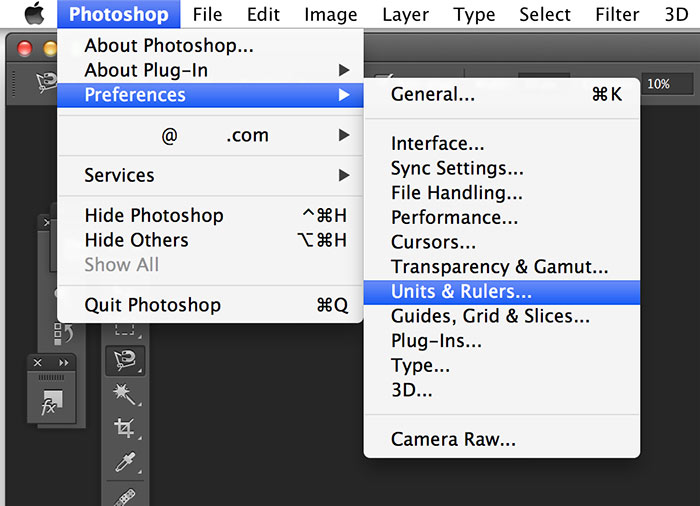Open Transparency & Gamut... preferences
Viewport: 700px width, 506px height.
coord(502,267)
